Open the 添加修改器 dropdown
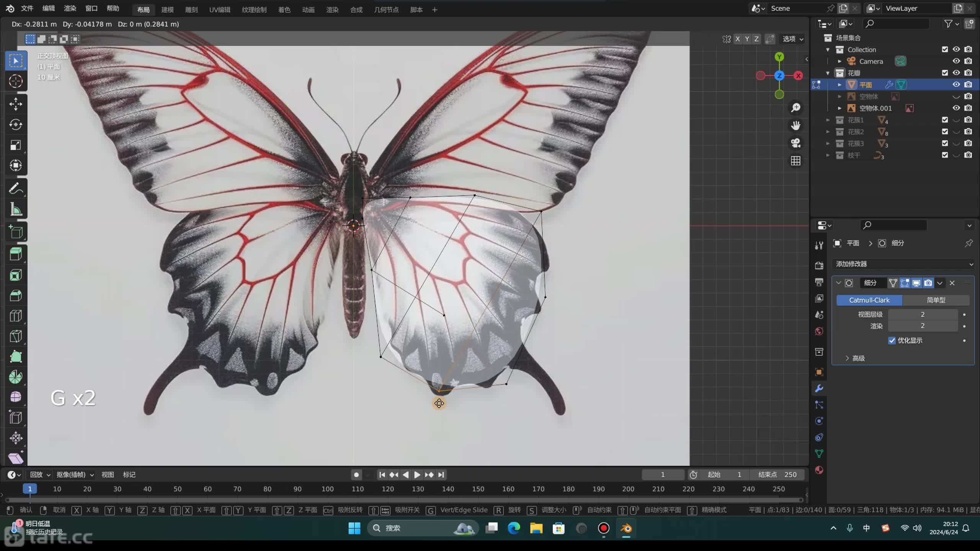 pos(903,264)
